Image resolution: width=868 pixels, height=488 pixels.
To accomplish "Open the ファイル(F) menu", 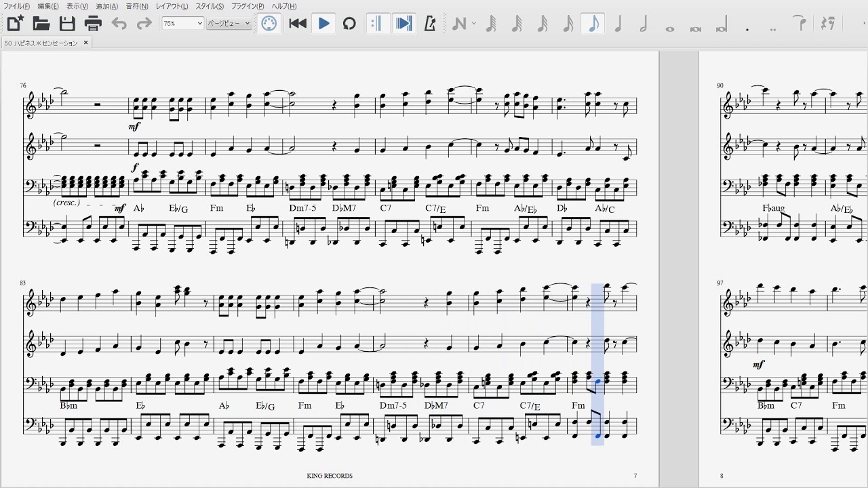I will pos(17,6).
